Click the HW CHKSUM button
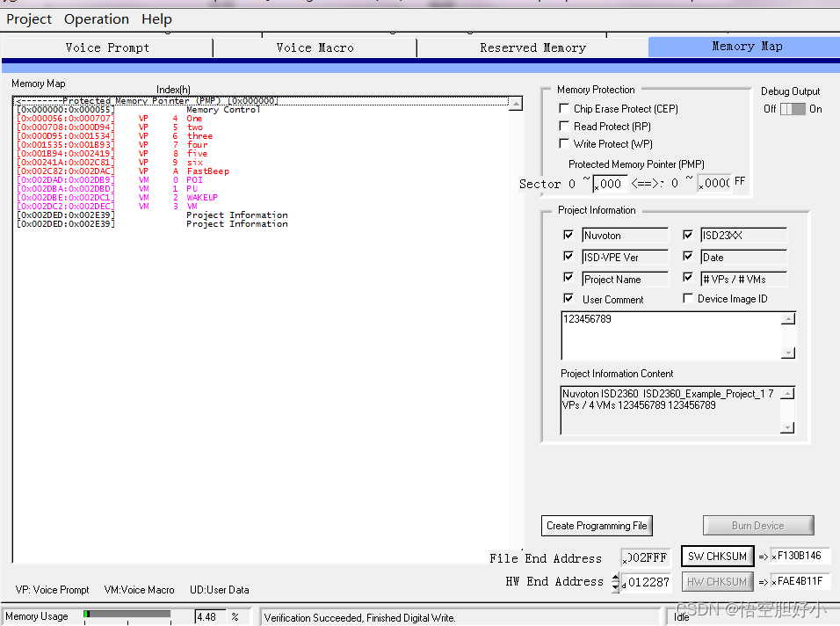Screen dimensions: 840x626 717,581
